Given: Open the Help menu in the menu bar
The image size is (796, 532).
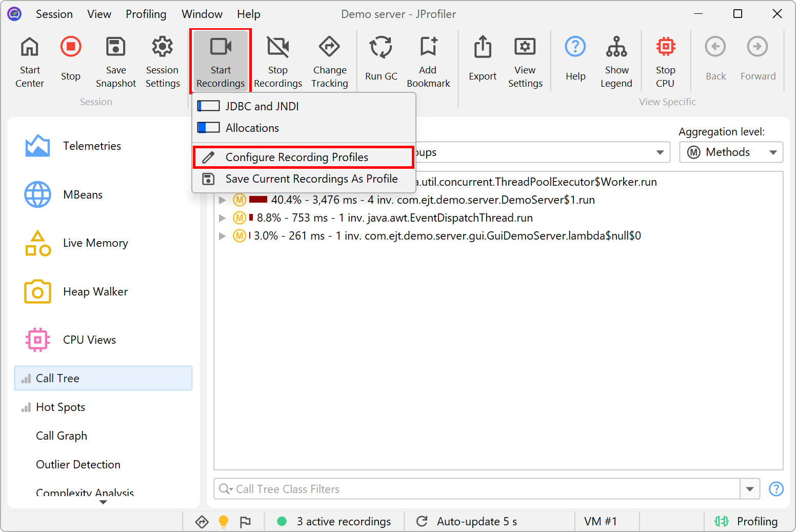Looking at the screenshot, I should point(249,14).
